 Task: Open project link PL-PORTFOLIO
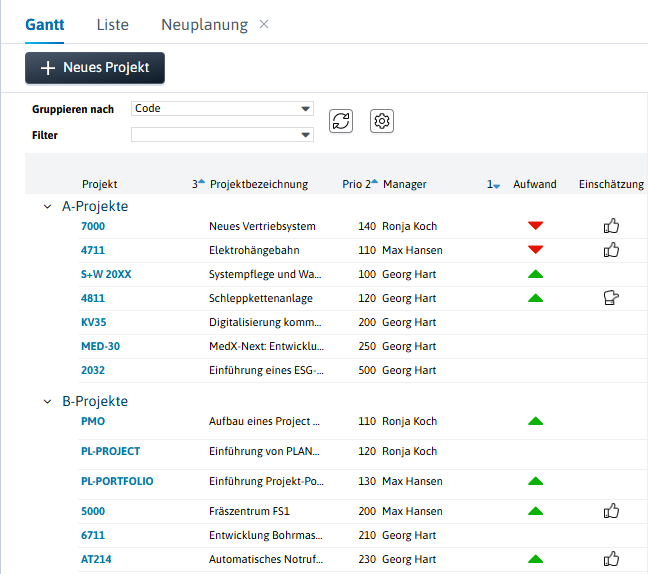click(x=117, y=481)
